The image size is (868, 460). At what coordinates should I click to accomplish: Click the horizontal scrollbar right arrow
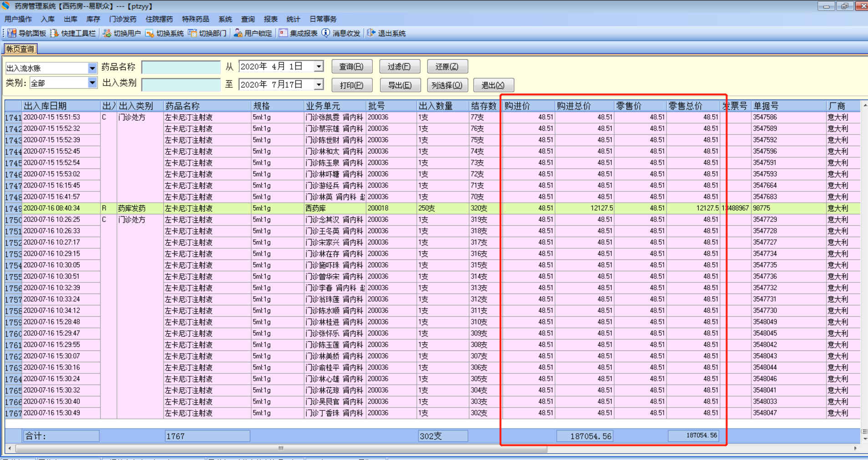[x=855, y=449]
